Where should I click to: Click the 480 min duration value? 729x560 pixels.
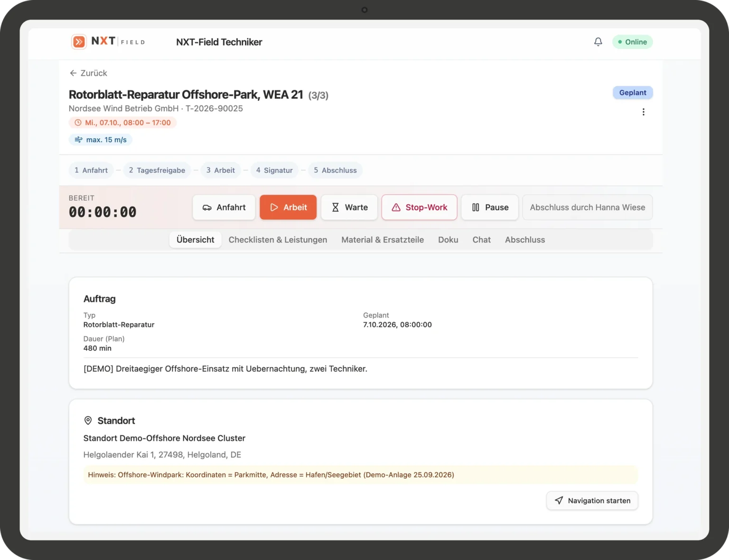point(97,348)
